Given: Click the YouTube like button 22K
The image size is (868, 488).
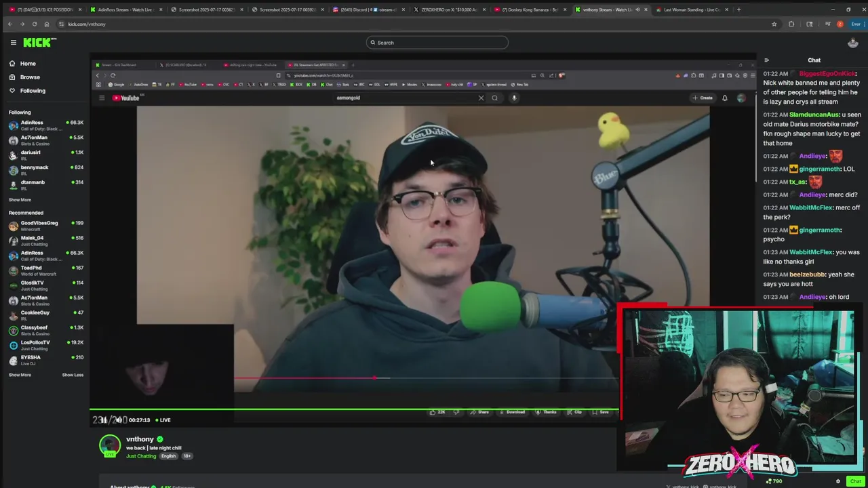Looking at the screenshot, I should click(437, 411).
